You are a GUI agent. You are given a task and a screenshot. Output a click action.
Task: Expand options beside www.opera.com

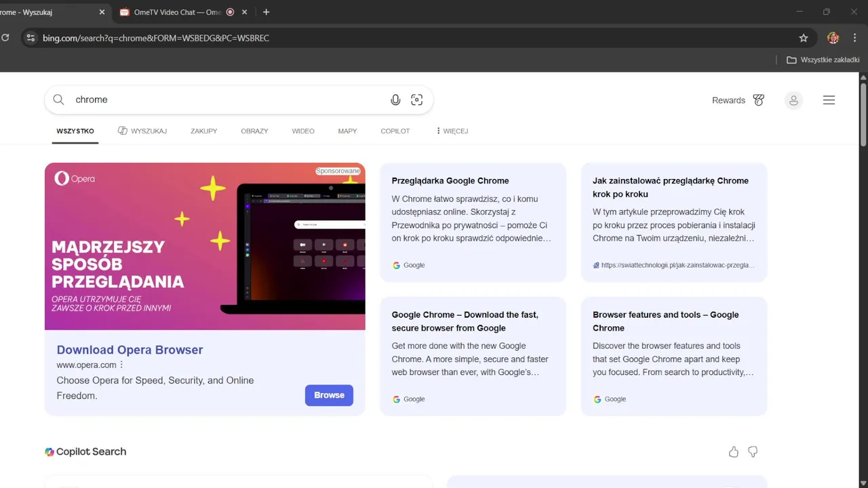click(122, 365)
